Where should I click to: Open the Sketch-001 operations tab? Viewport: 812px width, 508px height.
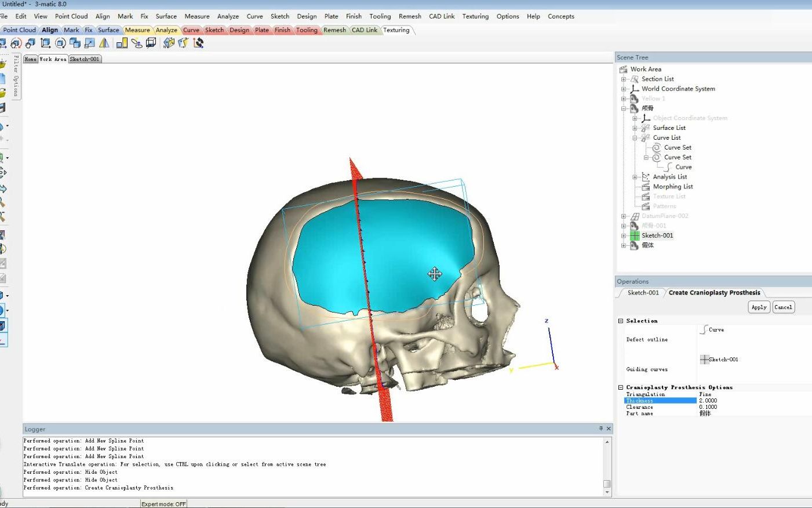pos(643,293)
